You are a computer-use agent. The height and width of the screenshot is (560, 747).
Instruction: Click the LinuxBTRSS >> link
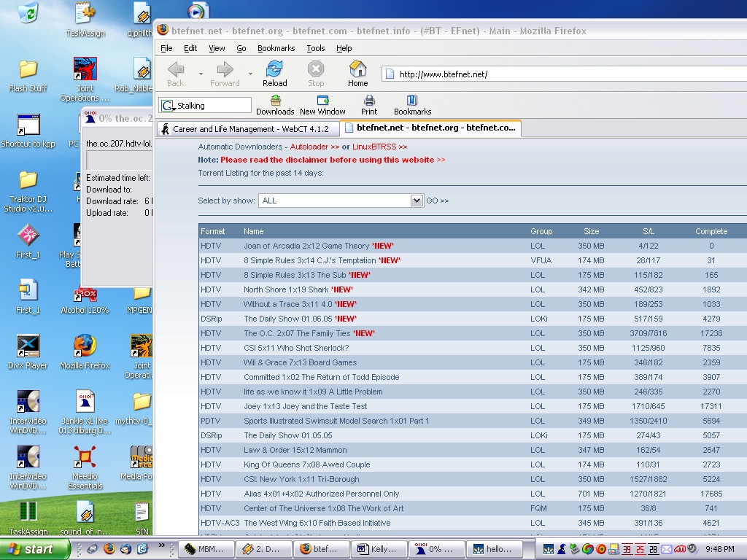point(379,147)
